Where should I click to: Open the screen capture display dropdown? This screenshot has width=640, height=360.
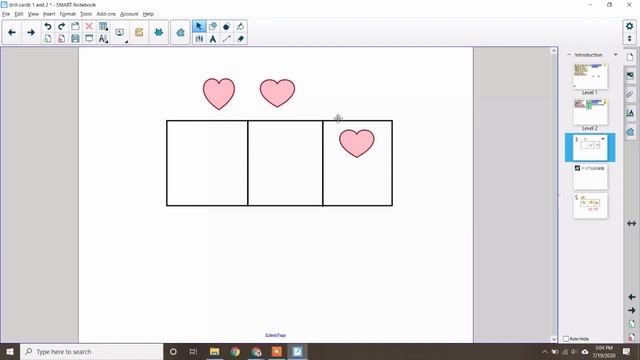click(120, 33)
